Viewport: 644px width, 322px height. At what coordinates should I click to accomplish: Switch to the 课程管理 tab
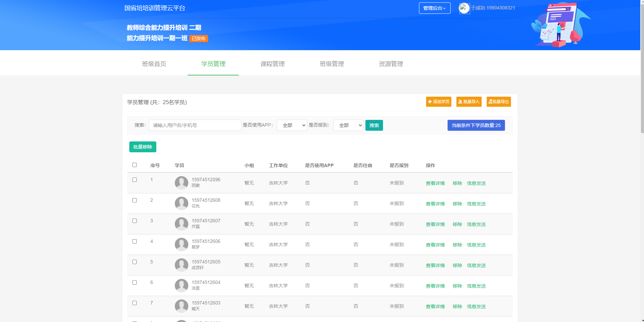[272, 64]
